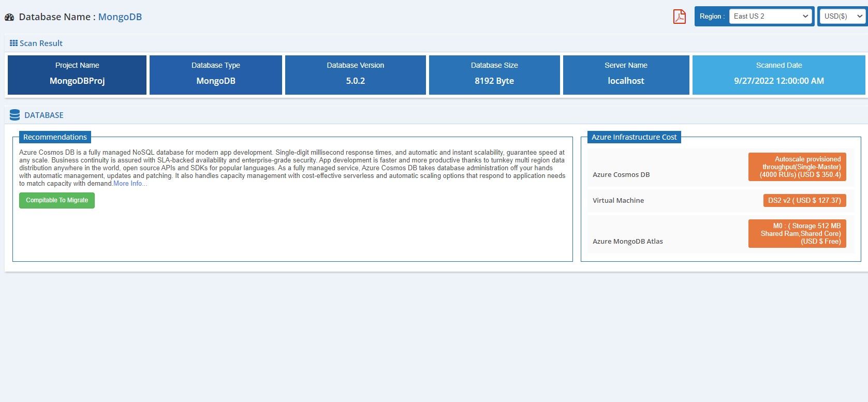Open the USD($) currency dropdown
868x402 pixels.
pyautogui.click(x=843, y=16)
